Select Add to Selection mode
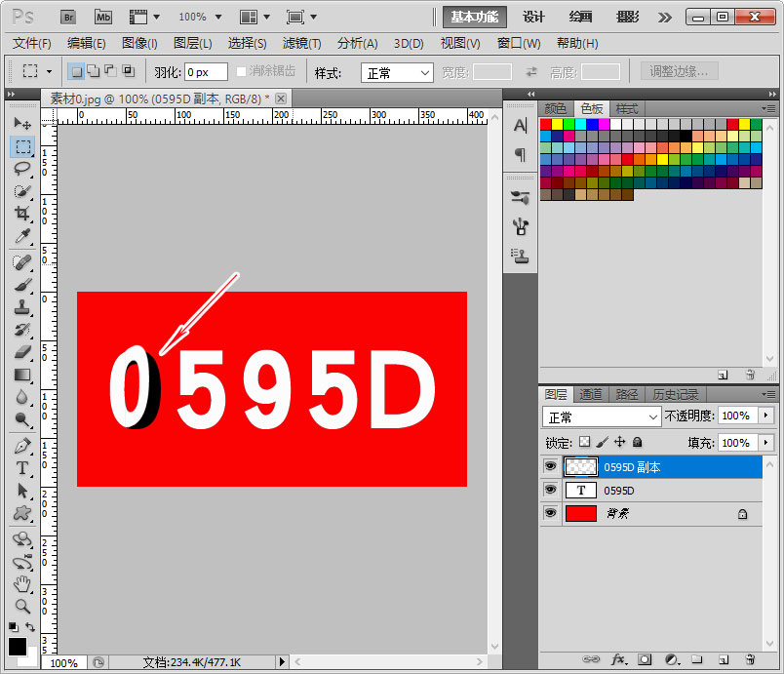784x674 pixels. pyautogui.click(x=94, y=71)
